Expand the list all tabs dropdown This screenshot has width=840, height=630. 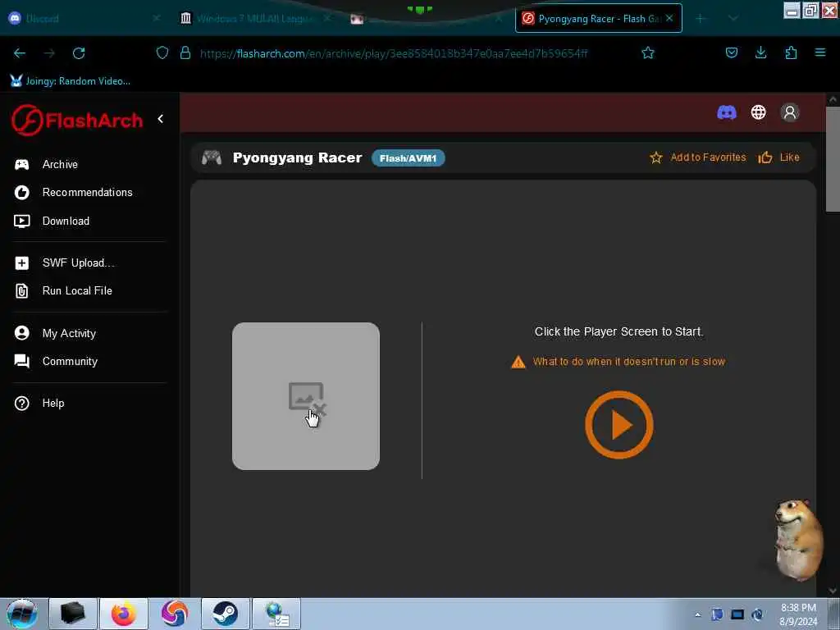point(733,18)
